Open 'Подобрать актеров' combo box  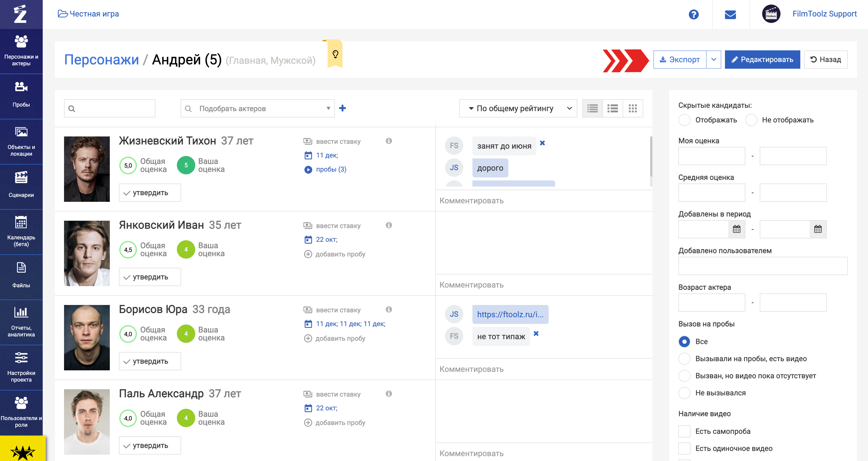(257, 108)
